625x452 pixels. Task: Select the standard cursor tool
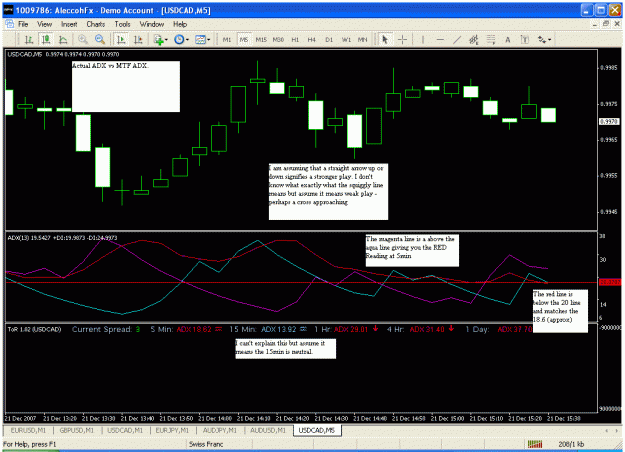[385, 39]
